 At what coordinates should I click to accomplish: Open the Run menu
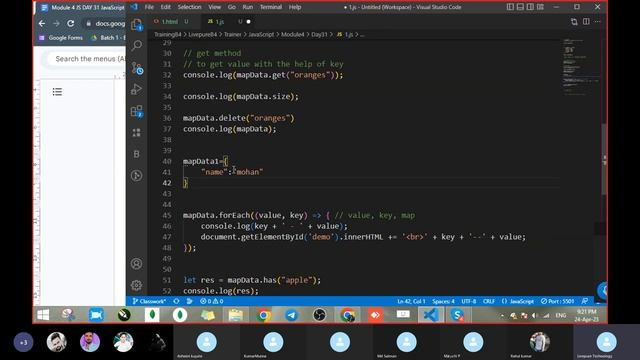248,7
